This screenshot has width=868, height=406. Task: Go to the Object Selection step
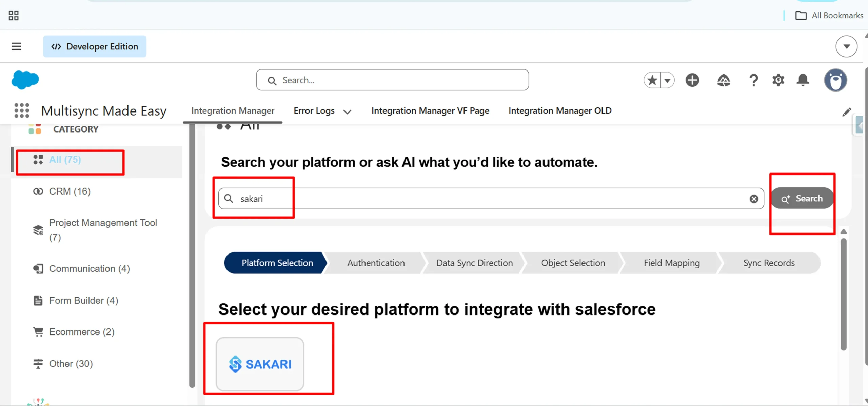point(573,263)
